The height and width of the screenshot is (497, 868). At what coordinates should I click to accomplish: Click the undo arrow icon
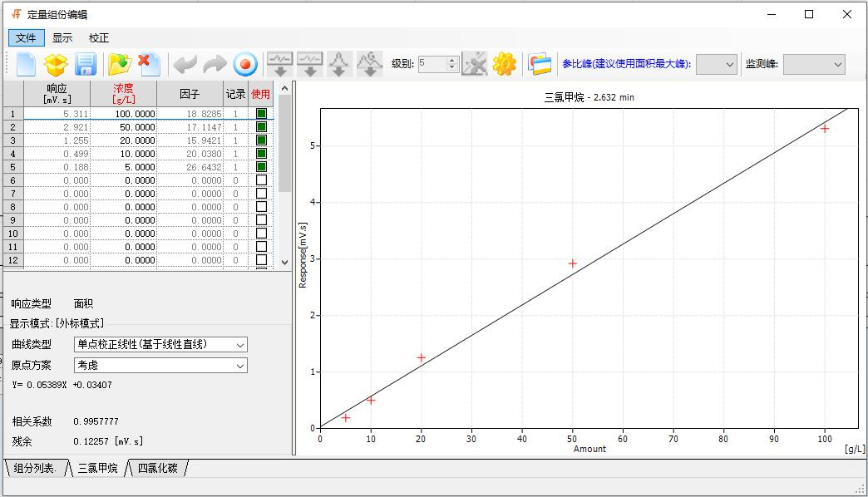pos(185,65)
